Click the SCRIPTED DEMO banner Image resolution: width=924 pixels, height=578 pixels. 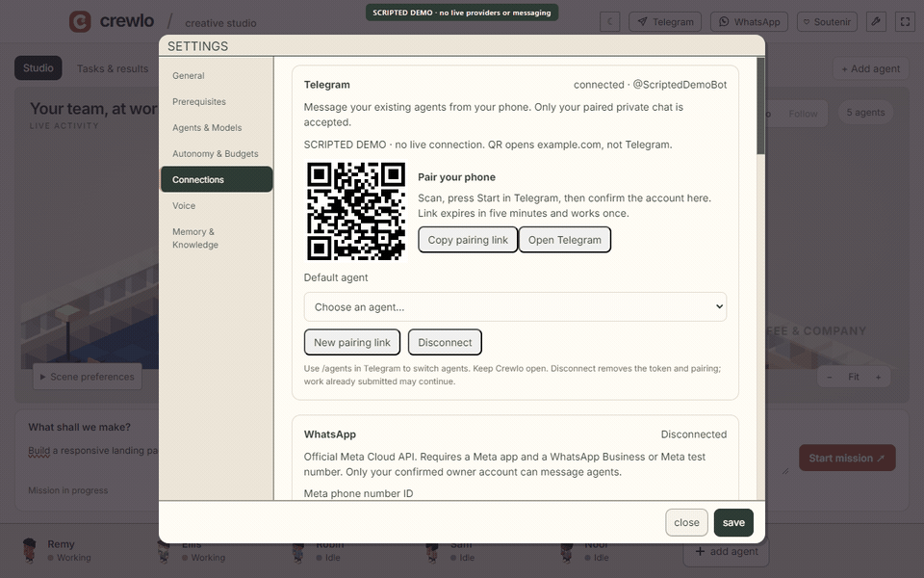pyautogui.click(x=462, y=13)
